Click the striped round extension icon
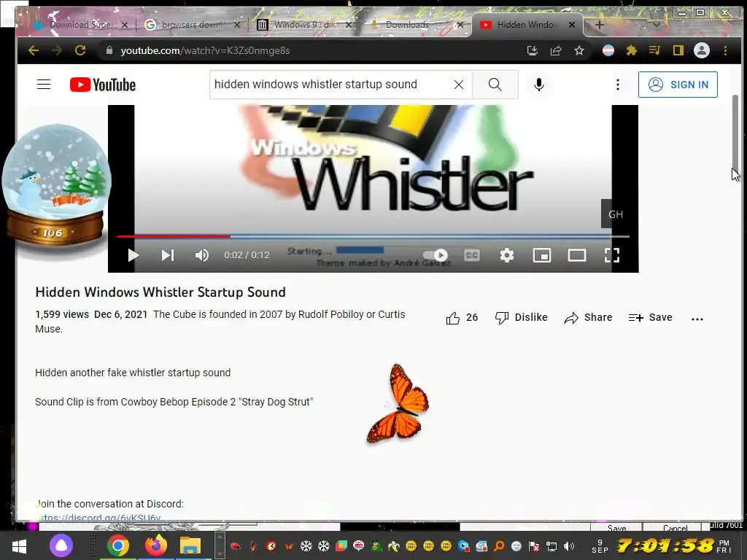This screenshot has height=560, width=747. [608, 50]
